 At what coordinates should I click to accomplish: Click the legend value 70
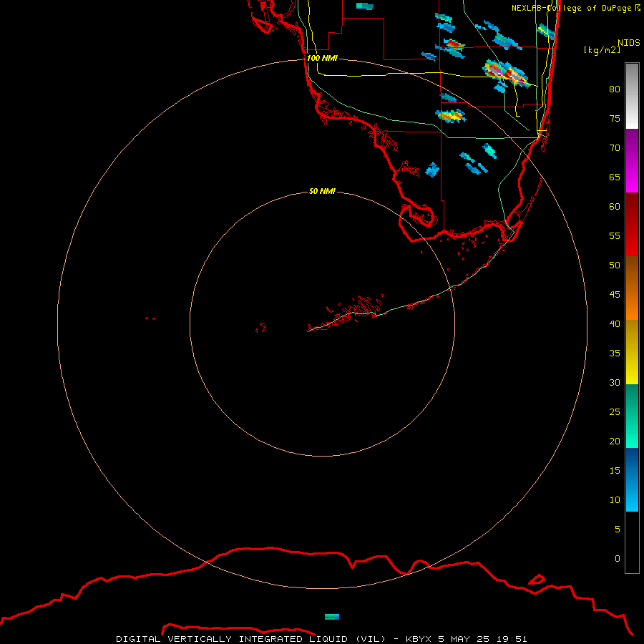pos(615,148)
